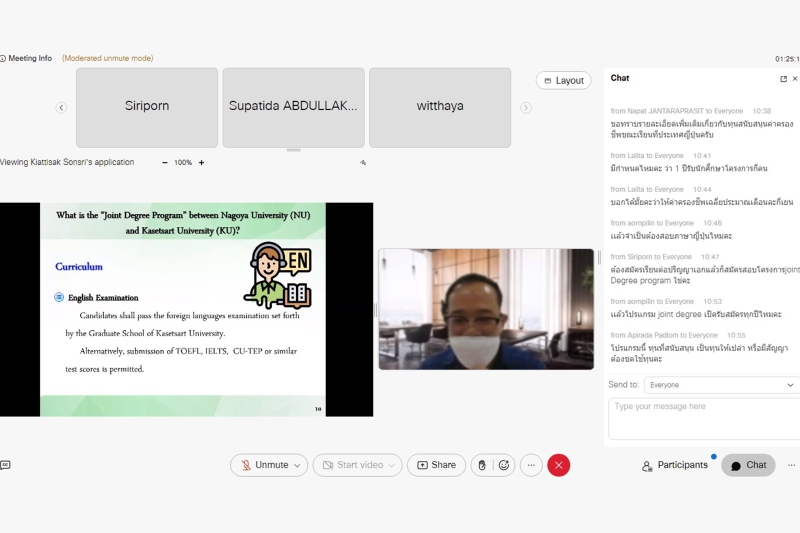Click the raise hand icon

click(x=481, y=465)
